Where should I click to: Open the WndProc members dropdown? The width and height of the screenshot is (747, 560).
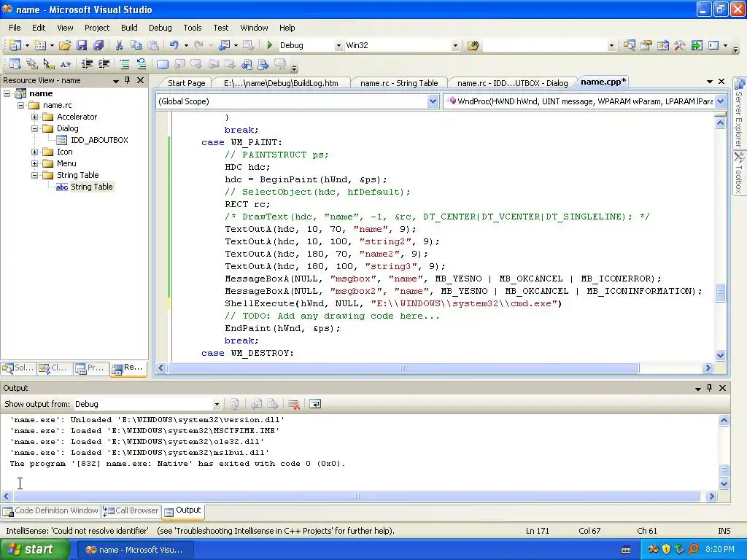coord(720,101)
